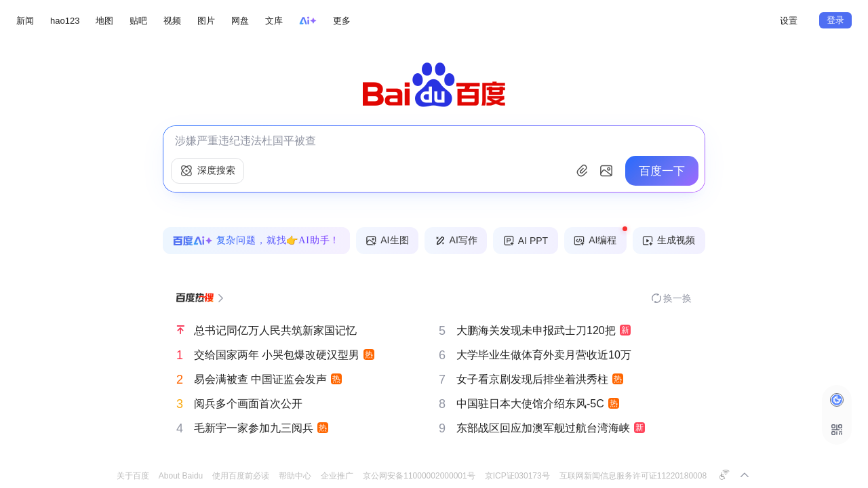This screenshot has width=868, height=488.
Task: Open hot search 易会满被查 中国证监会发声
Action: coord(260,380)
